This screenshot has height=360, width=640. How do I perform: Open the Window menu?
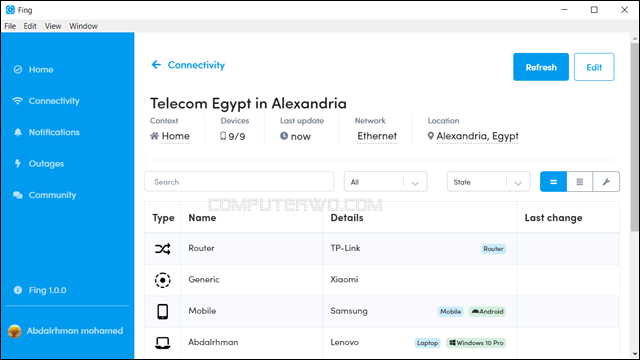point(83,26)
